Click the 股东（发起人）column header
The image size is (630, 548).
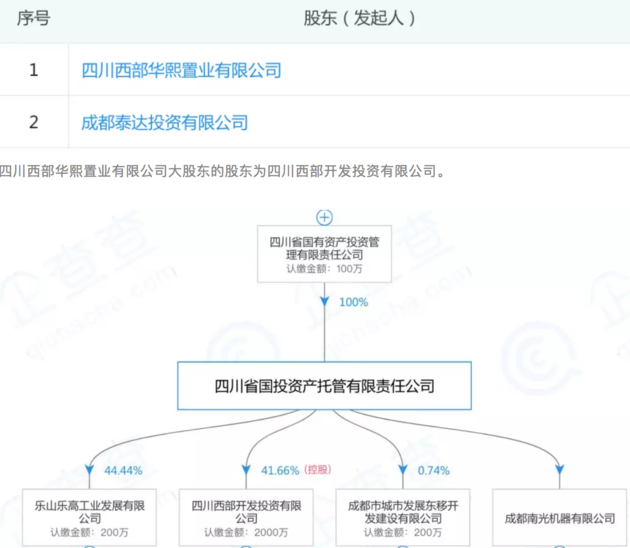[359, 18]
